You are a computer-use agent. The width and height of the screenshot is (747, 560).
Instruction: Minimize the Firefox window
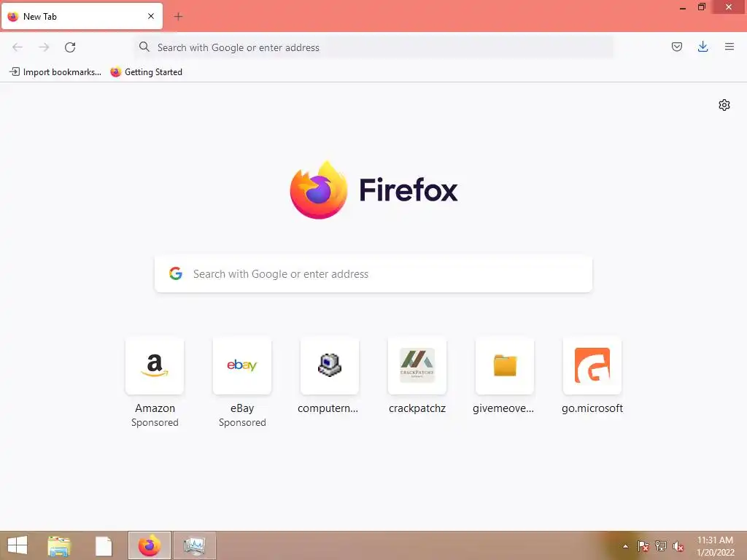(x=683, y=7)
